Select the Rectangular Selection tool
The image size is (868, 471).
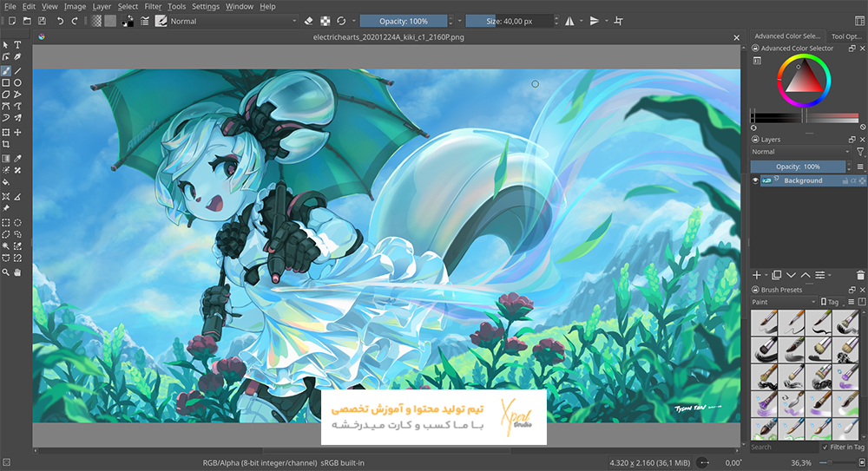[x=5, y=223]
